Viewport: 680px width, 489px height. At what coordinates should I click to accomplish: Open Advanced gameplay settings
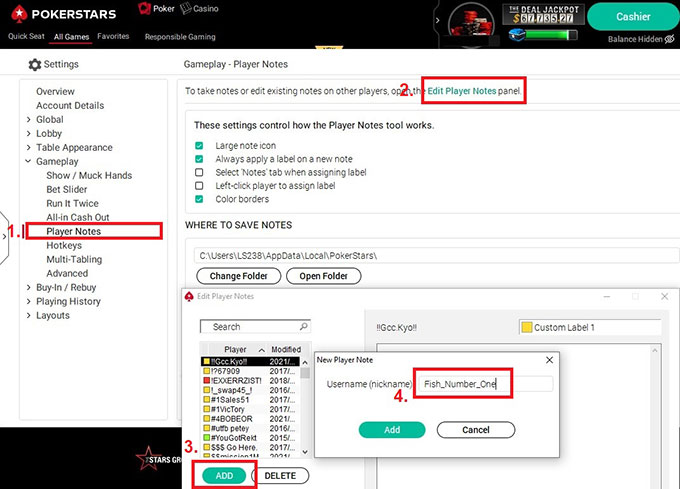click(x=67, y=274)
